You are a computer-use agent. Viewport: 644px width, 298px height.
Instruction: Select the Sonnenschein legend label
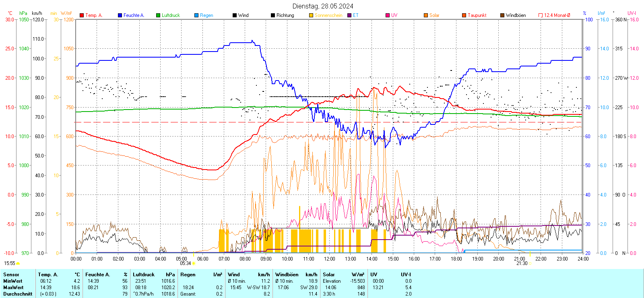click(328, 15)
